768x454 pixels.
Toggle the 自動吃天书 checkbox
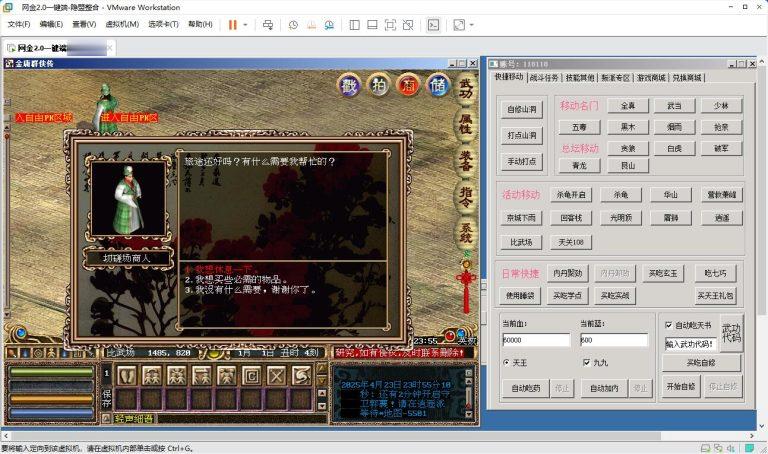tap(669, 325)
